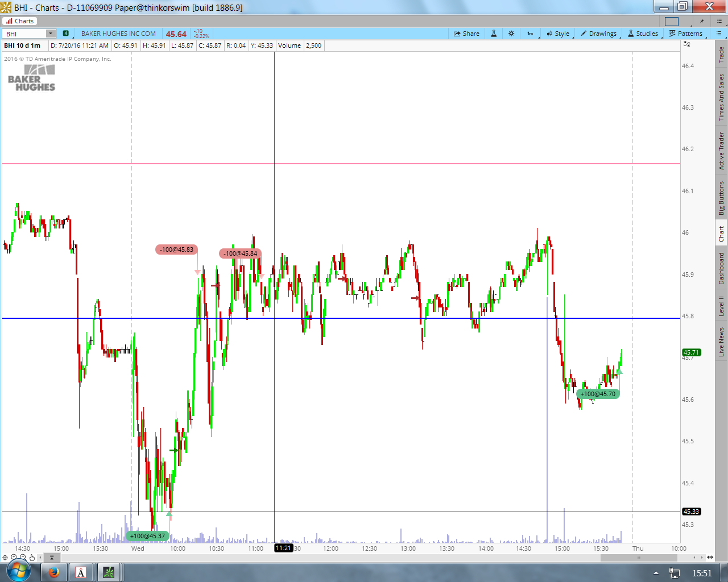Expand the Style dropdown menu
Screen dimensions: 728x582
(x=558, y=34)
